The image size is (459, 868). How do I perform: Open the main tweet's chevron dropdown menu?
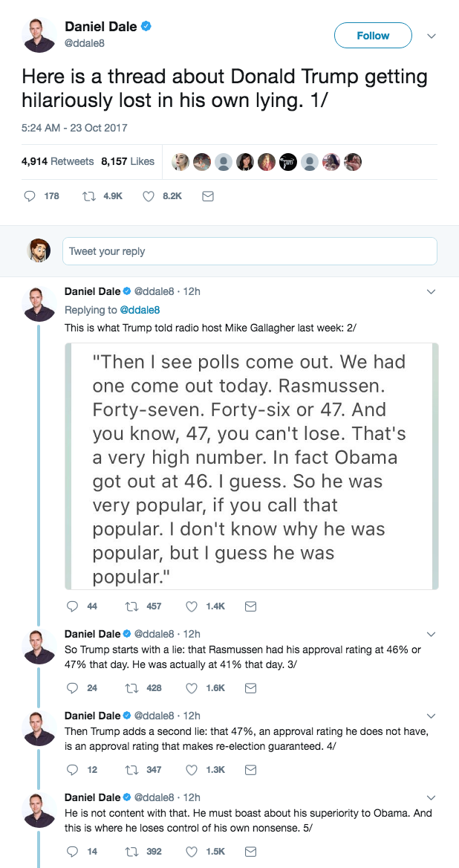431,36
